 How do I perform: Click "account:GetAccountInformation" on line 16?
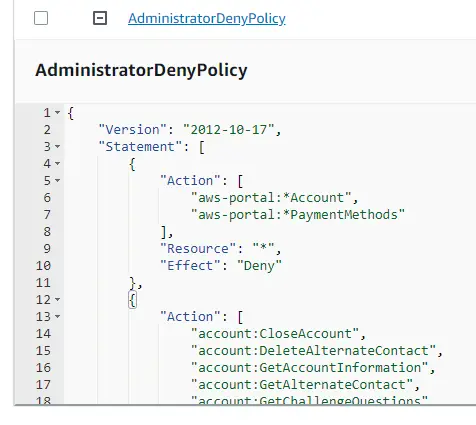pos(310,368)
